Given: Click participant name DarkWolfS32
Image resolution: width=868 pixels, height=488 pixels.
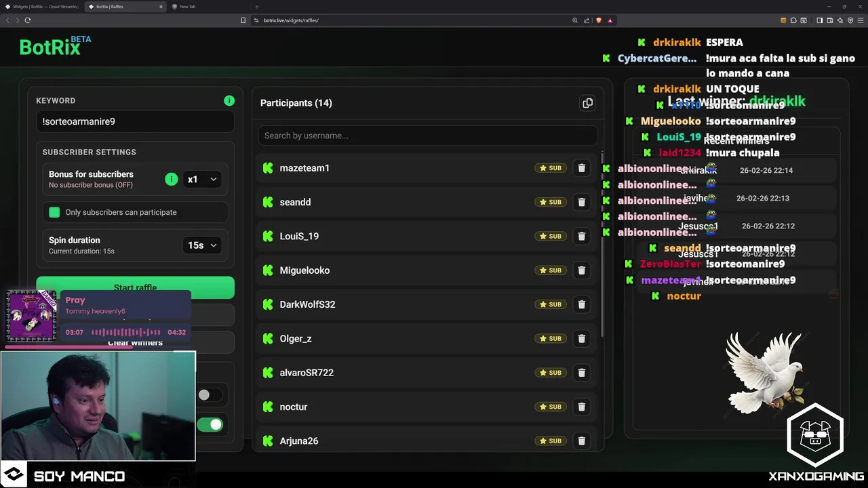Looking at the screenshot, I should pyautogui.click(x=307, y=304).
